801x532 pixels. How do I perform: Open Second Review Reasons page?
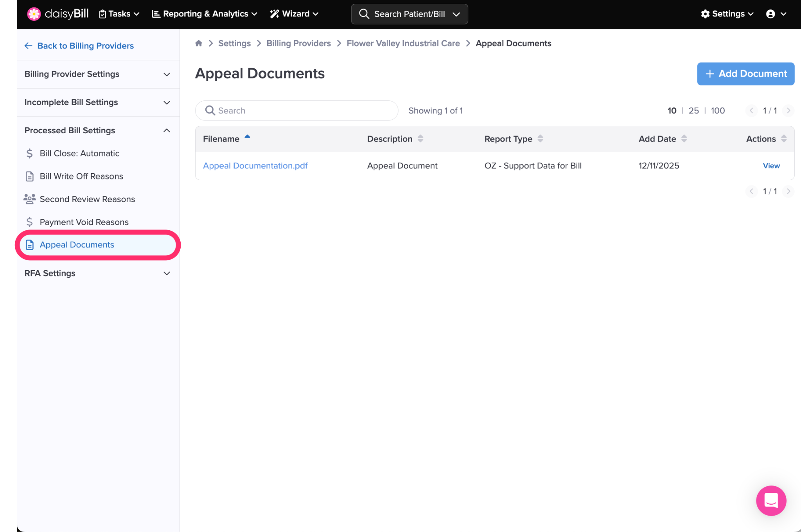tap(87, 199)
